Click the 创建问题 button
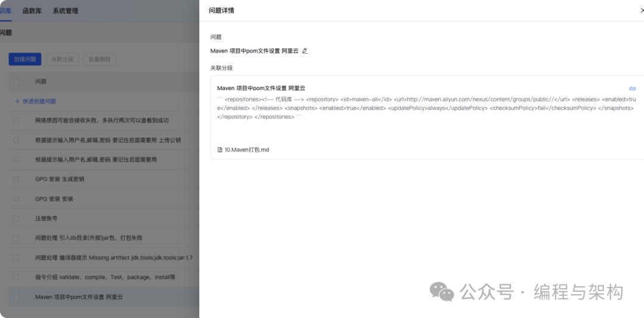Image resolution: width=644 pixels, height=318 pixels. coord(25,59)
